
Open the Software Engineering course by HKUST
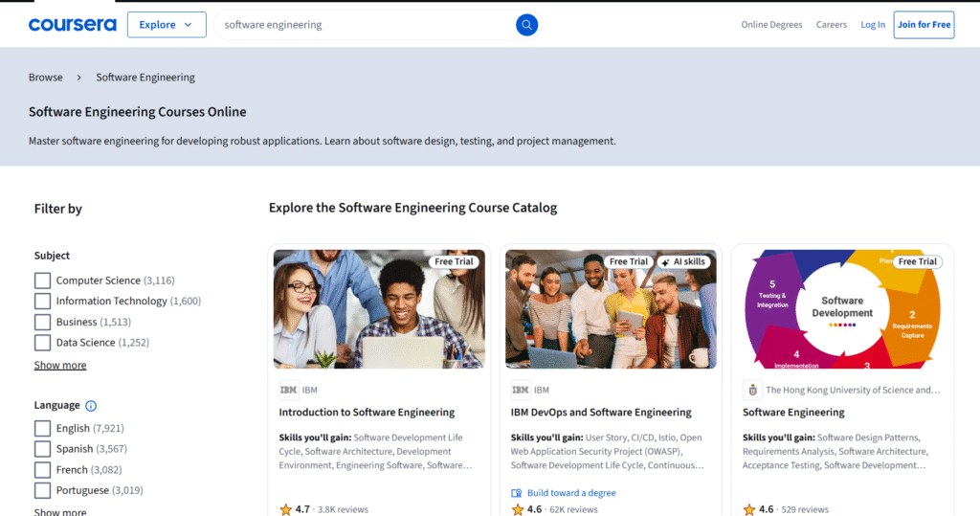pyautogui.click(x=793, y=413)
